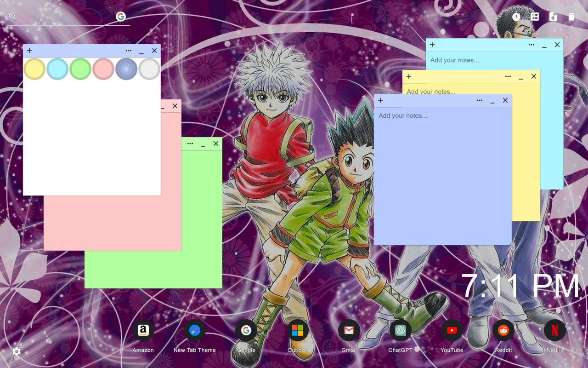Click the 'New Tab Theme' shortcut label
This screenshot has width=588, height=368.
(x=195, y=350)
